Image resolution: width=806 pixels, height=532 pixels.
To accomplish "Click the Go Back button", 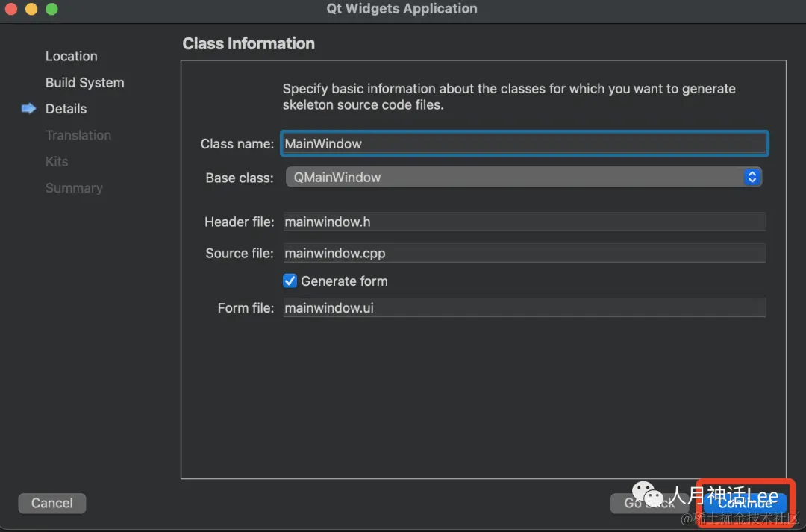I will pyautogui.click(x=649, y=503).
